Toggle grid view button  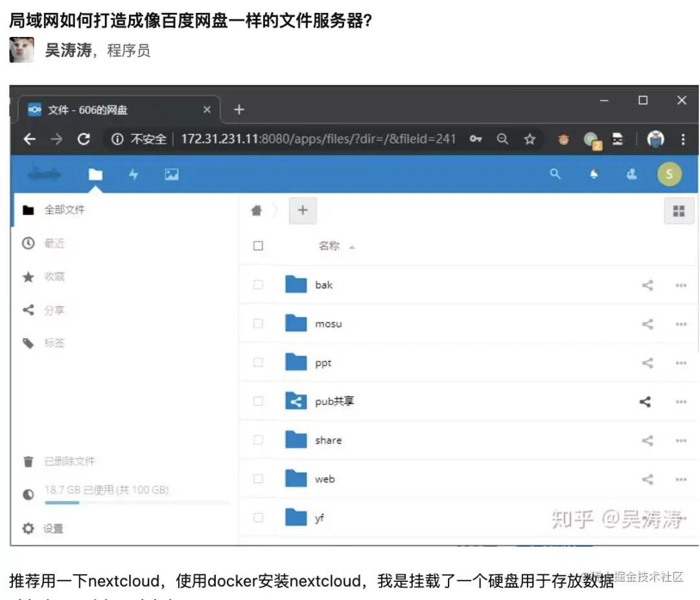679,211
